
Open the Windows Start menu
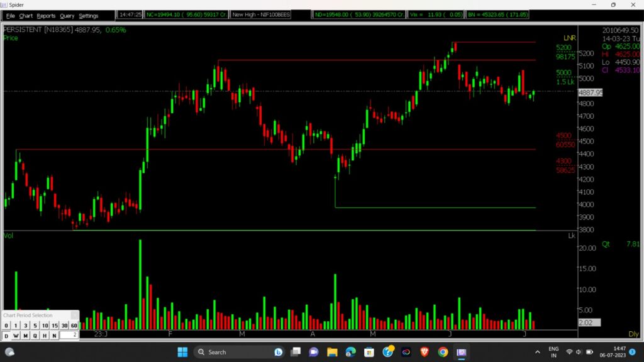182,352
